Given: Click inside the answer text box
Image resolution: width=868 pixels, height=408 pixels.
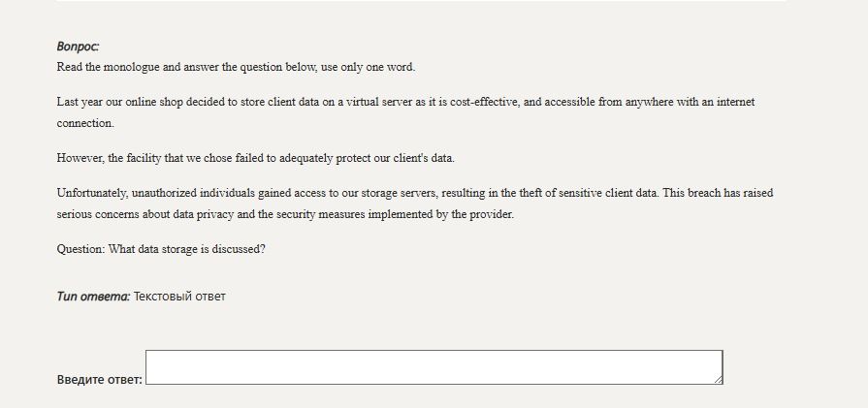Looking at the screenshot, I should pos(434,367).
